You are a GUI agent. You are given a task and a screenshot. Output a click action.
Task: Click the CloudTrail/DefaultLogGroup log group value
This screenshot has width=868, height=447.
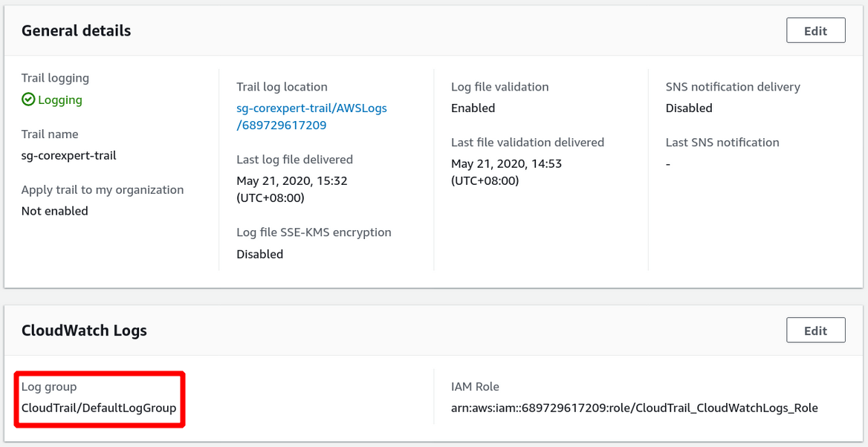(x=99, y=408)
